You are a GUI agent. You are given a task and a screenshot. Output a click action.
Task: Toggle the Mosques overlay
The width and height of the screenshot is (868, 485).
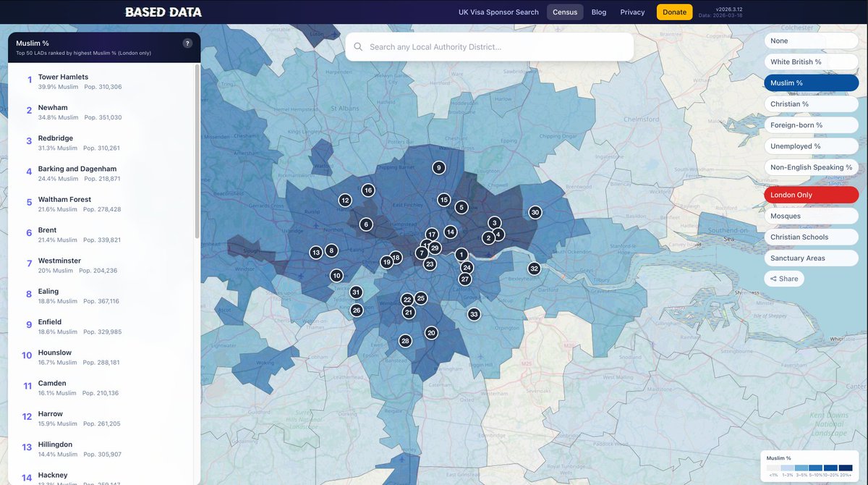(811, 216)
